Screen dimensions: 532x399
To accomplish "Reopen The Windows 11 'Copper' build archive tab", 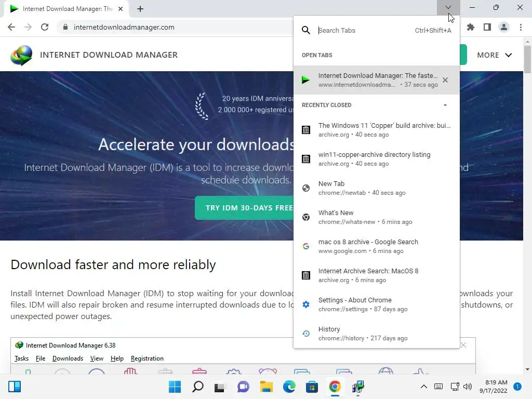I will [x=376, y=130].
